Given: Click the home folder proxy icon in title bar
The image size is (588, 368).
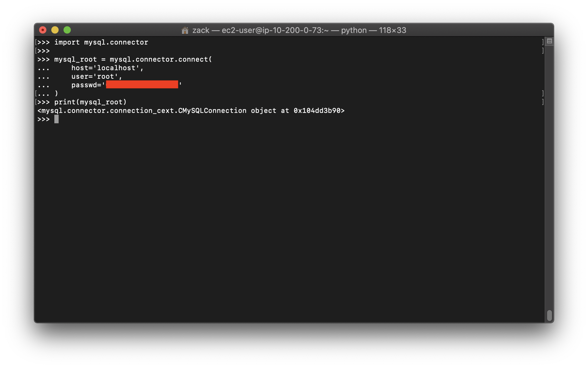Looking at the screenshot, I should pyautogui.click(x=185, y=30).
